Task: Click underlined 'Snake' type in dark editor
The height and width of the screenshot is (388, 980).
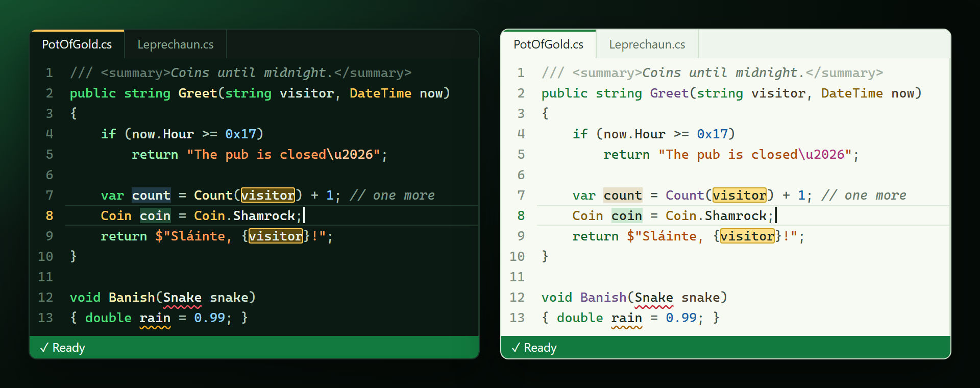Action: (182, 298)
